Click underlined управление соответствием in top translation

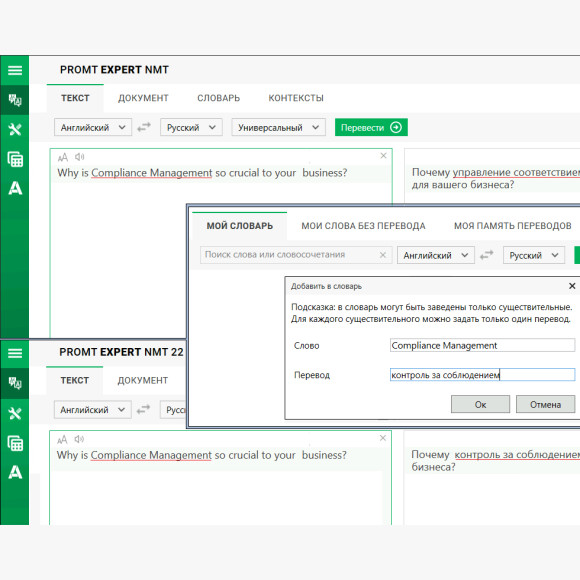[x=516, y=172]
